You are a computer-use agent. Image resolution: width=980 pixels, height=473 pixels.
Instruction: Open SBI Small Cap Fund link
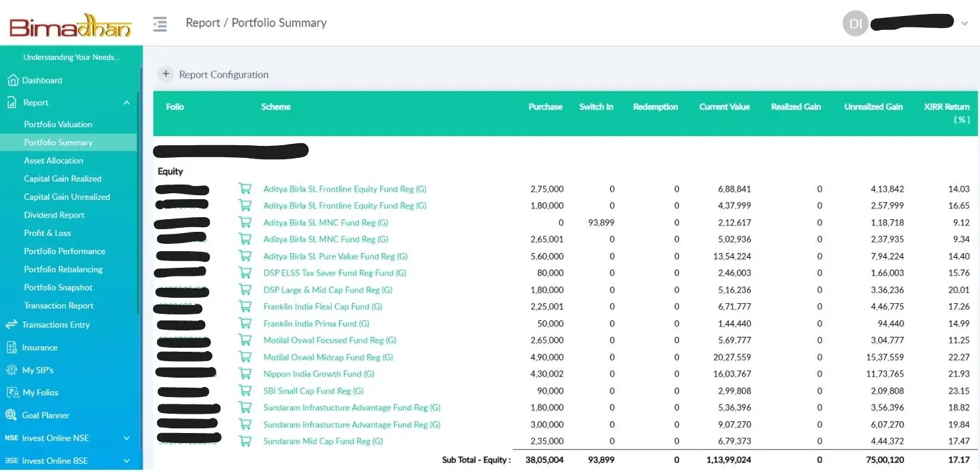(x=314, y=390)
